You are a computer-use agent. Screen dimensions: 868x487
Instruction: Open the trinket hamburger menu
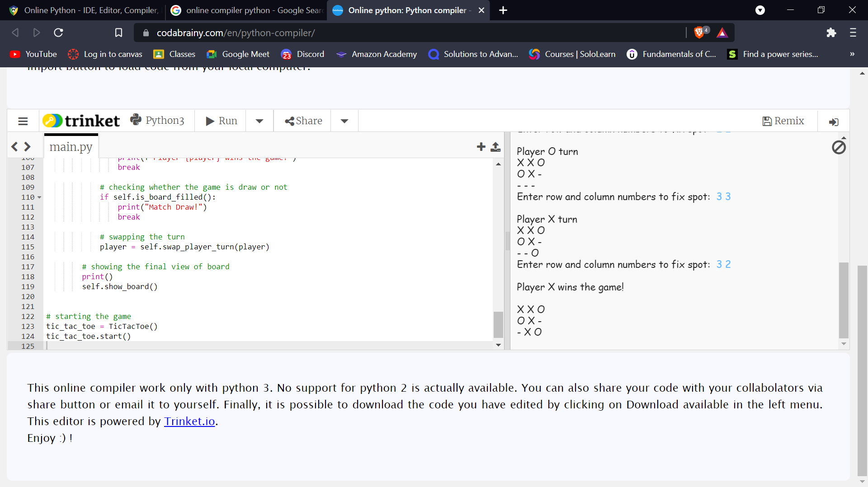(23, 121)
